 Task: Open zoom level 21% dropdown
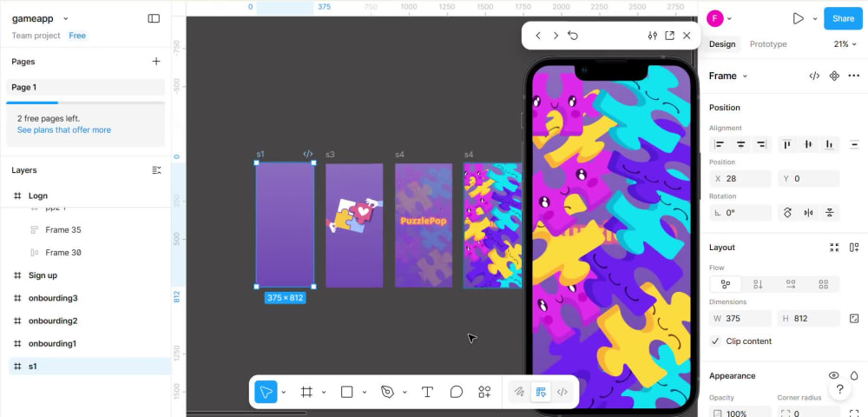[845, 44]
